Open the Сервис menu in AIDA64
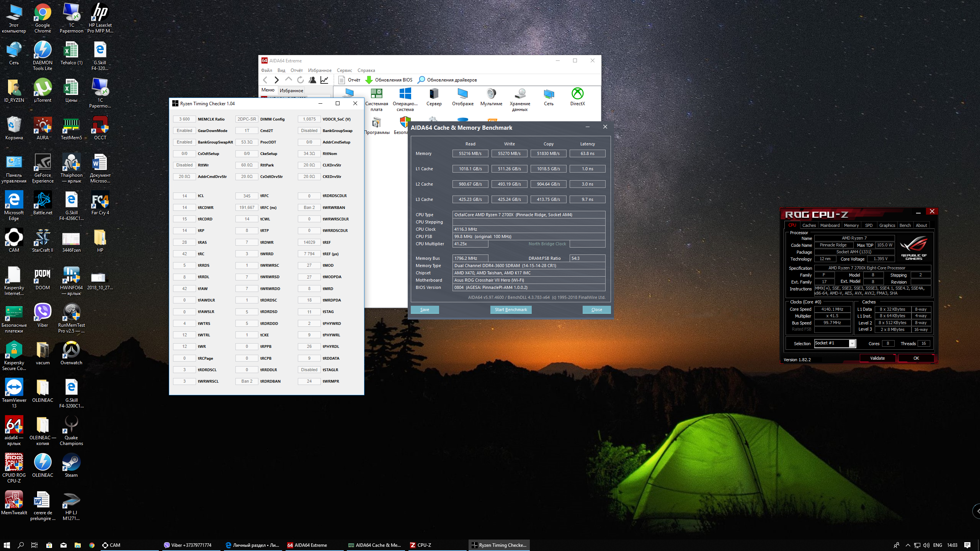The width and height of the screenshot is (980, 551). point(344,70)
